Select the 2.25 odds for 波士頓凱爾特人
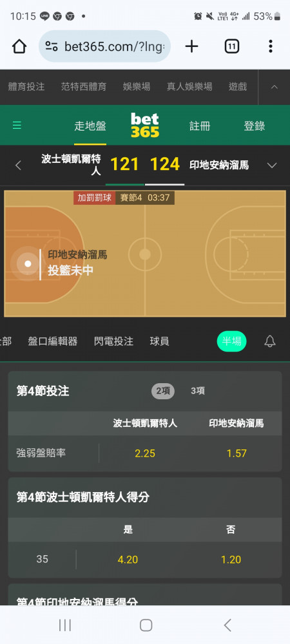The height and width of the screenshot is (644, 290). coord(145,453)
